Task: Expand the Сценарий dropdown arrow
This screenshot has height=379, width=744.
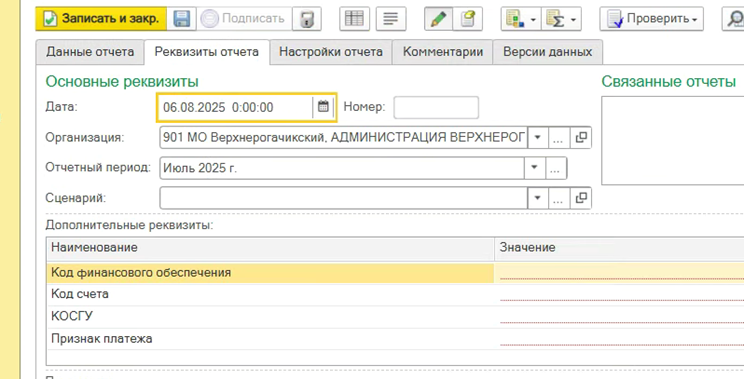Action: point(538,198)
